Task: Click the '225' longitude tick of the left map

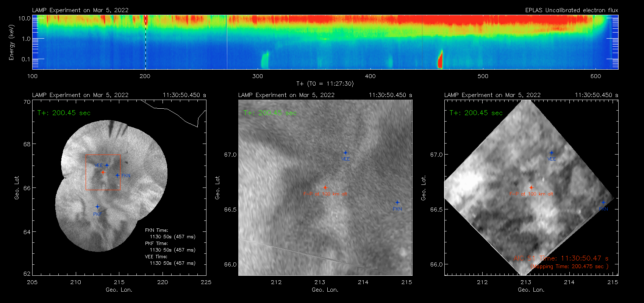Action: (x=206, y=282)
